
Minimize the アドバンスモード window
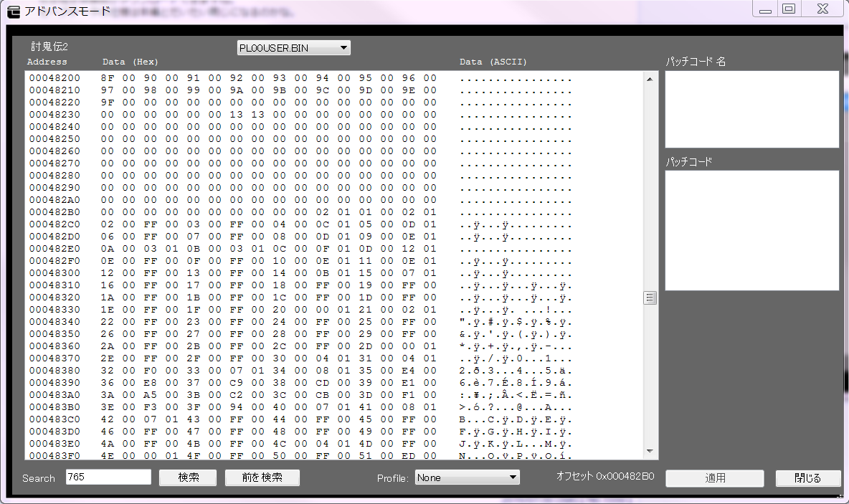766,9
